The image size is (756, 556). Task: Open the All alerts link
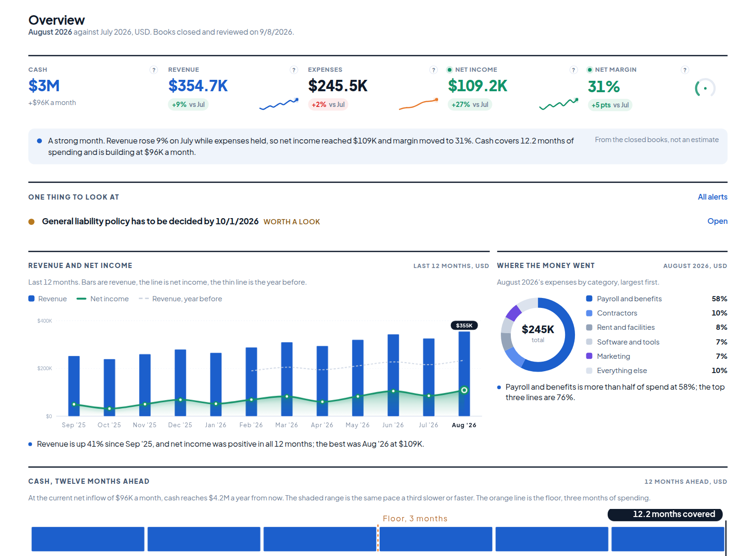(x=712, y=197)
